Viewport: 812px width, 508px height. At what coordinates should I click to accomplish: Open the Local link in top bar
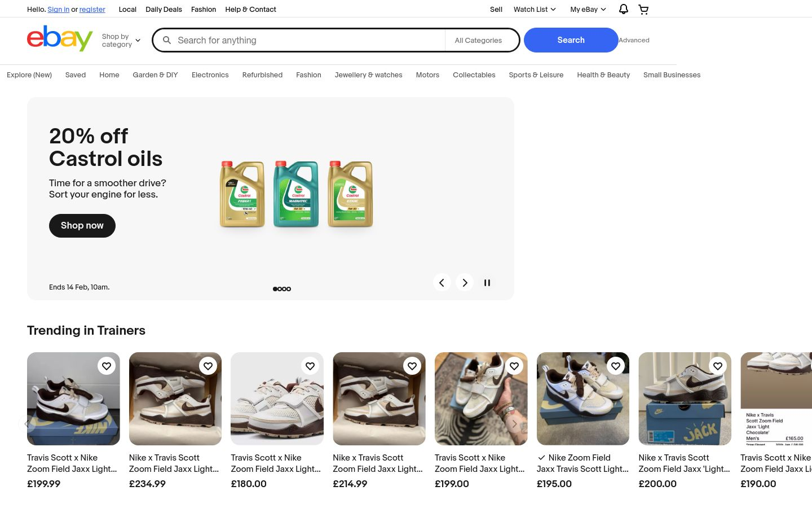(127, 10)
